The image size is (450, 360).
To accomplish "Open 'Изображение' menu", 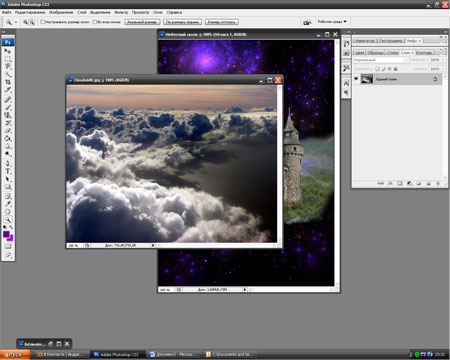I will tap(61, 12).
